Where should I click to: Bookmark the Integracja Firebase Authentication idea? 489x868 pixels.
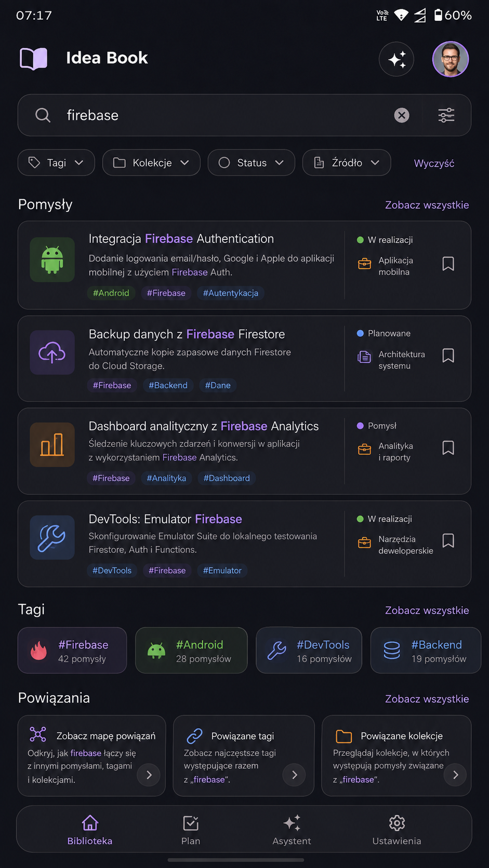point(448,264)
